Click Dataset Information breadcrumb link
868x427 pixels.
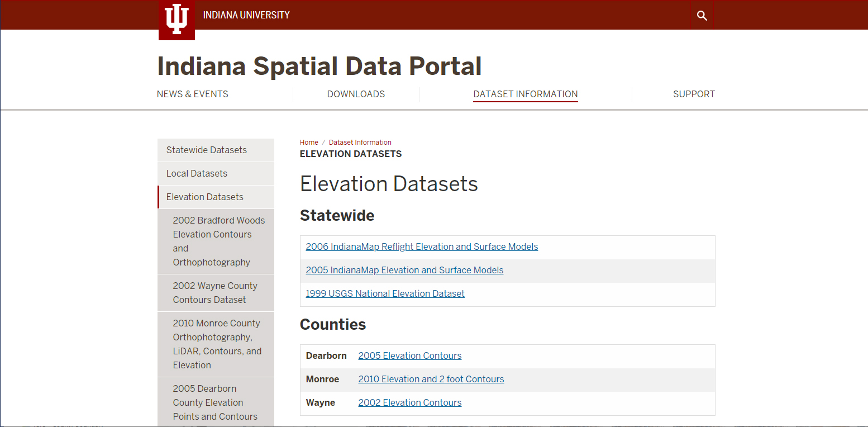[360, 143]
